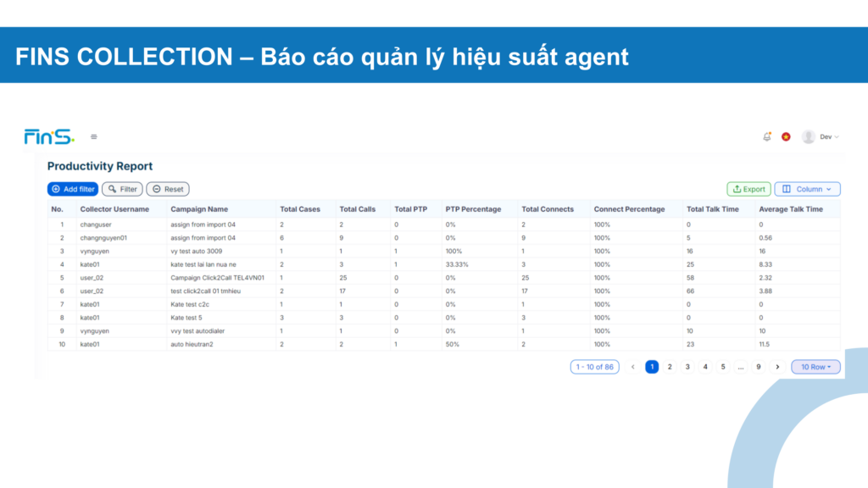
Task: Export the productivity report
Action: [748, 189]
